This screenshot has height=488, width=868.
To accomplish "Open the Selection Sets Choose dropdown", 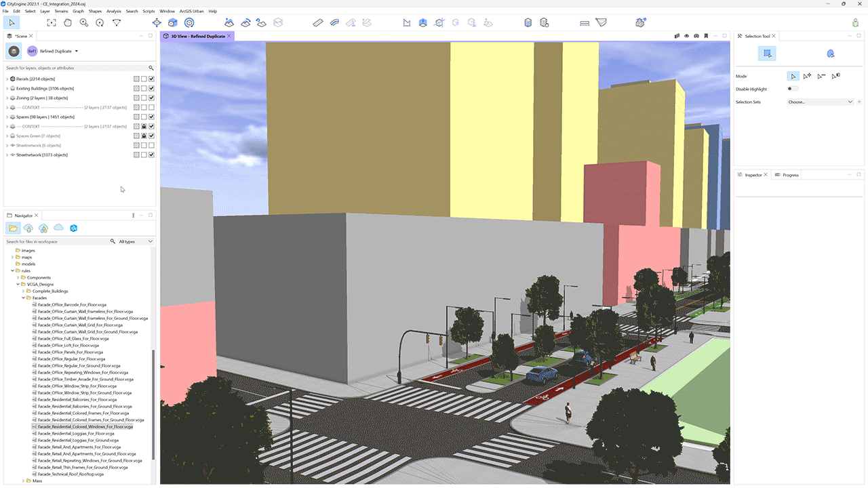I will click(821, 102).
